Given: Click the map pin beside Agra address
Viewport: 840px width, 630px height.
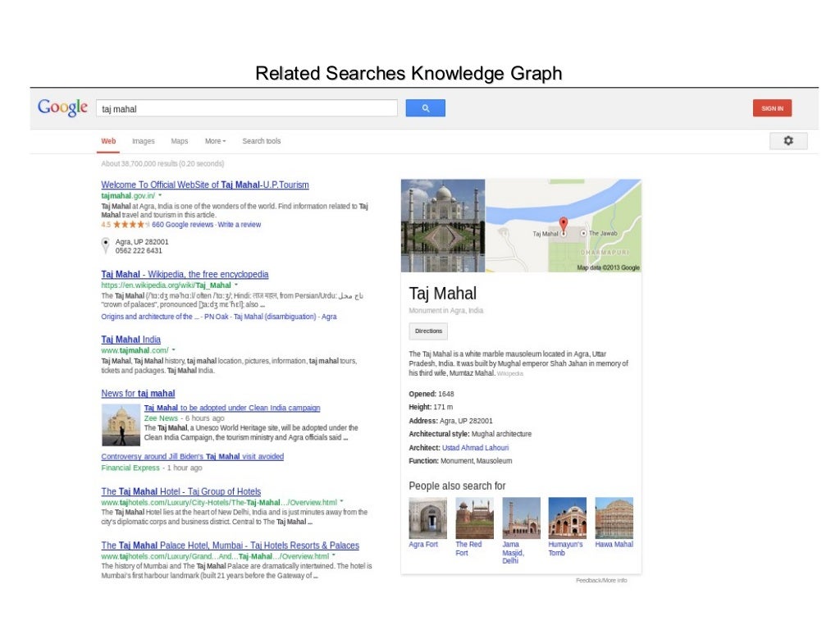Looking at the screenshot, I should [x=106, y=246].
